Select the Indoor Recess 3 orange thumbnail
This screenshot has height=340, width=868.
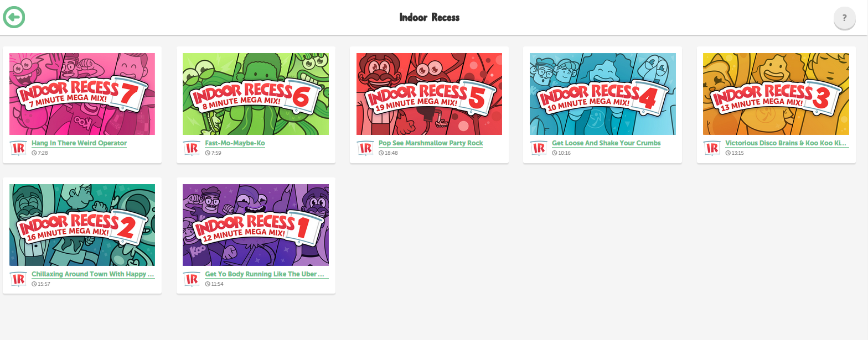(776, 94)
